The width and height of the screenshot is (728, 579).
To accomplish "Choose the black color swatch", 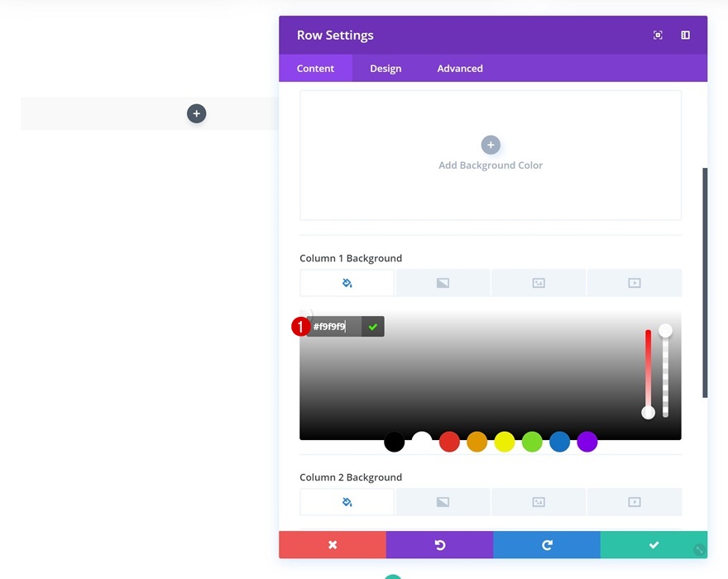I will click(394, 442).
